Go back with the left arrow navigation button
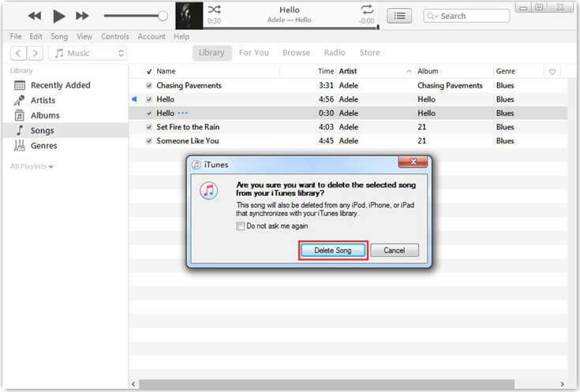The image size is (580, 392). point(18,53)
